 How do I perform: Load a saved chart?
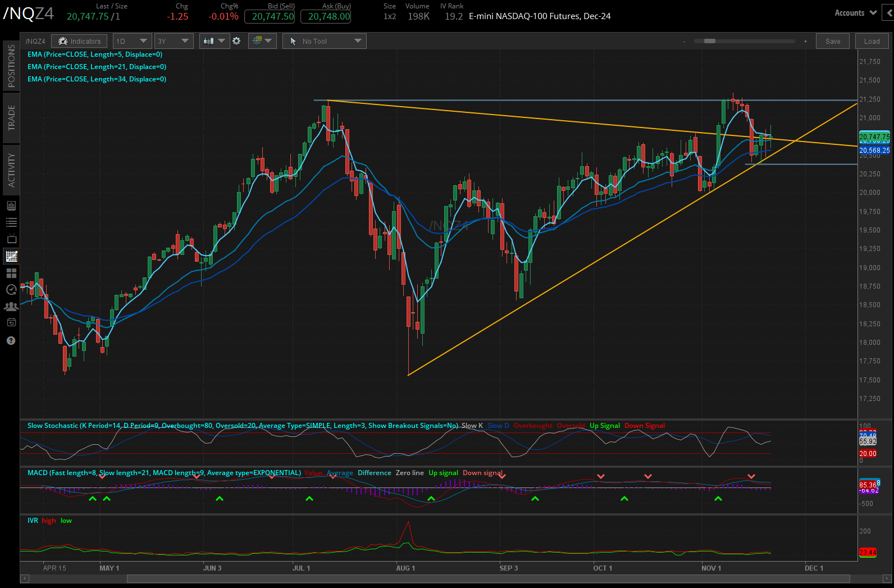[x=872, y=41]
